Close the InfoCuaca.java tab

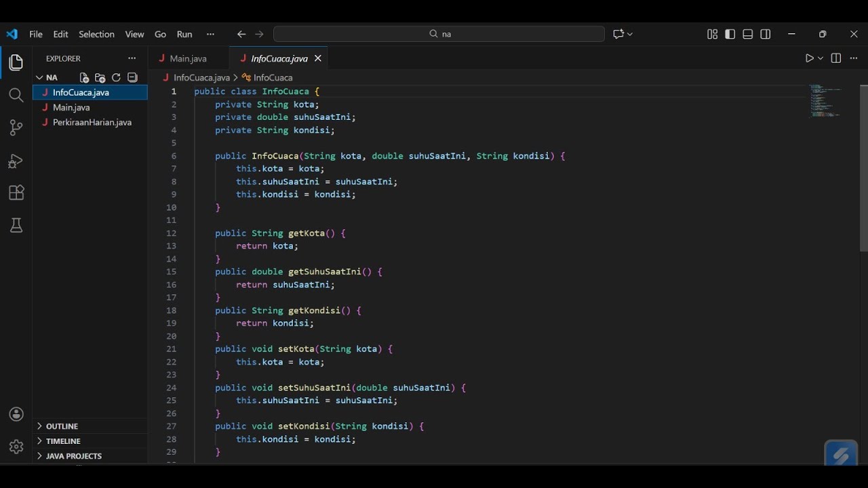point(317,58)
